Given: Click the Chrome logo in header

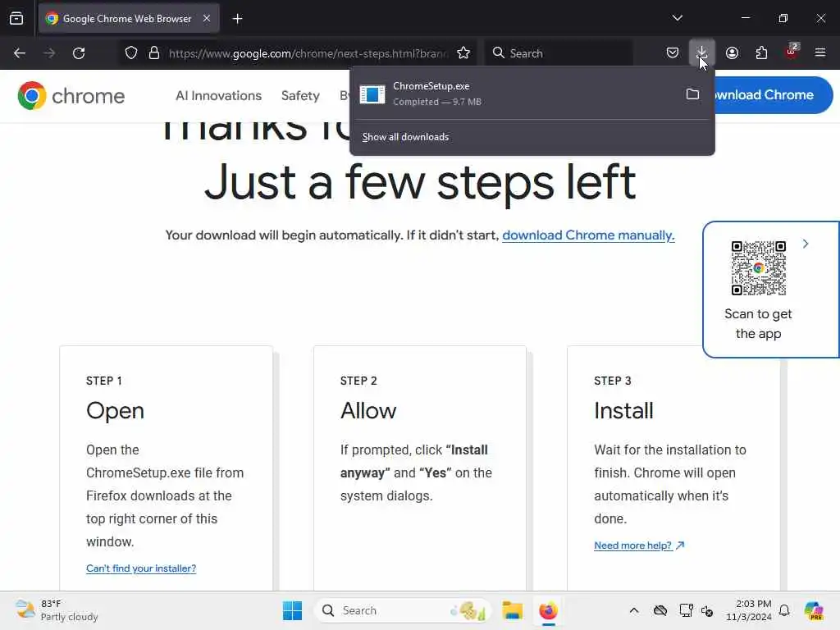Looking at the screenshot, I should (x=71, y=96).
